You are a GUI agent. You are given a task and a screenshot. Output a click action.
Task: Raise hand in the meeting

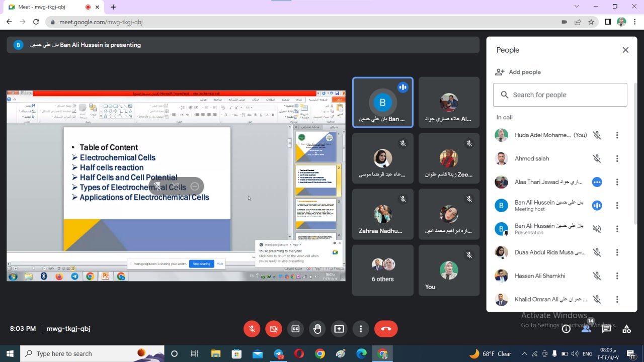pos(317,329)
